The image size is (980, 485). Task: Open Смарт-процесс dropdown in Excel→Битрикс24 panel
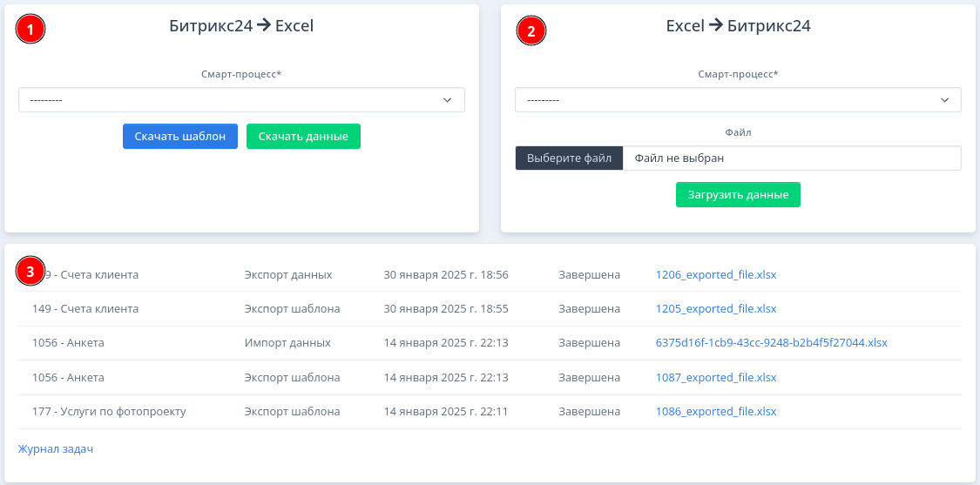point(738,100)
